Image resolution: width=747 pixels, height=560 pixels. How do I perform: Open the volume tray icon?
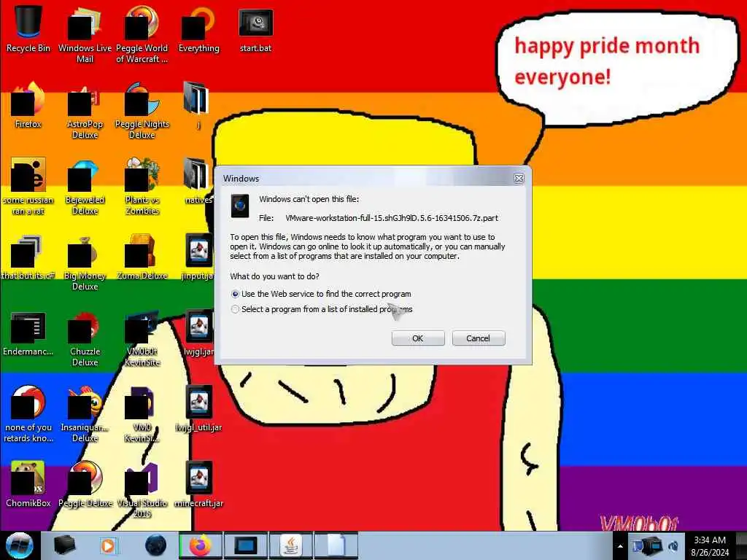click(673, 546)
